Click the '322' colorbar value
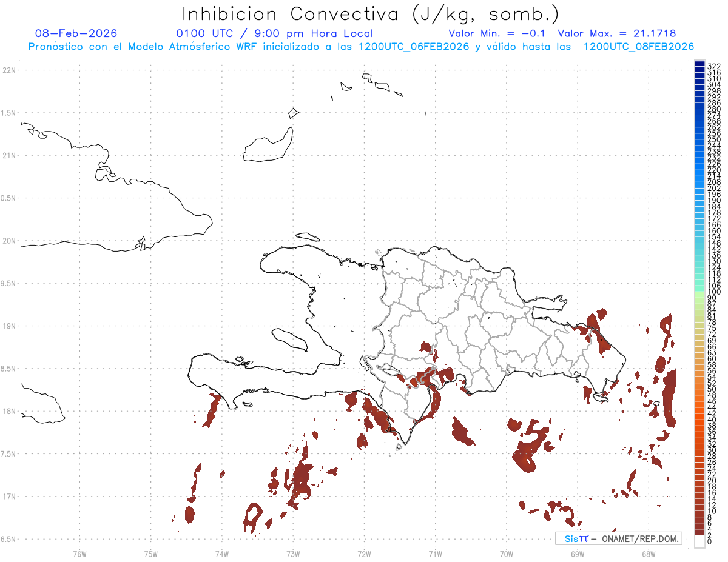This screenshot has width=728, height=562. pos(714,65)
